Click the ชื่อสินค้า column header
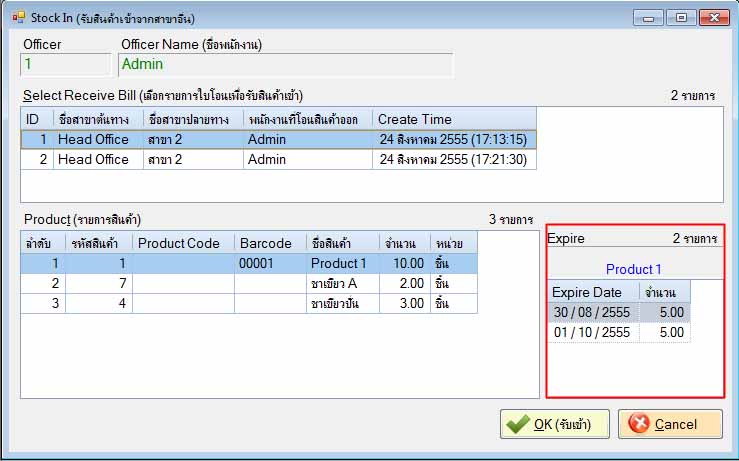The width and height of the screenshot is (739, 461). point(343,243)
